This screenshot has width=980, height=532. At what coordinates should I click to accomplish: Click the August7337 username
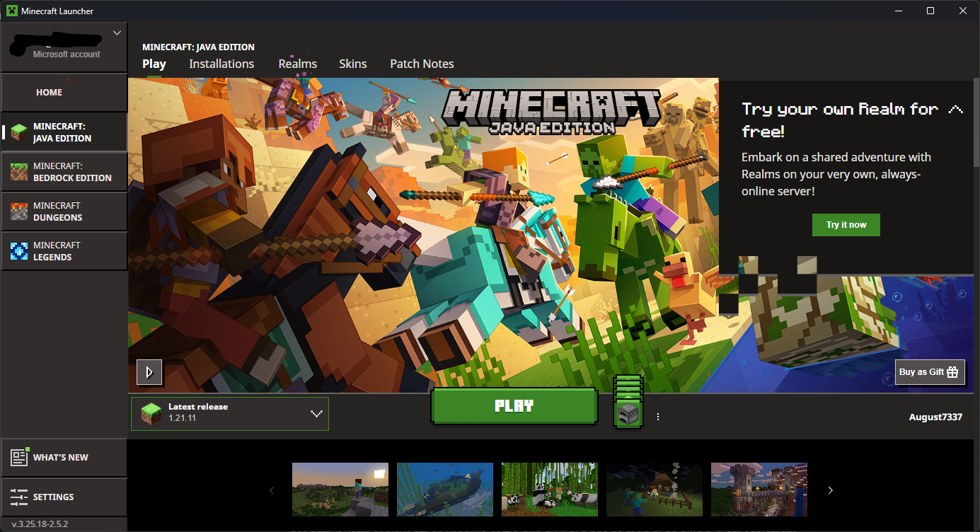pyautogui.click(x=935, y=417)
